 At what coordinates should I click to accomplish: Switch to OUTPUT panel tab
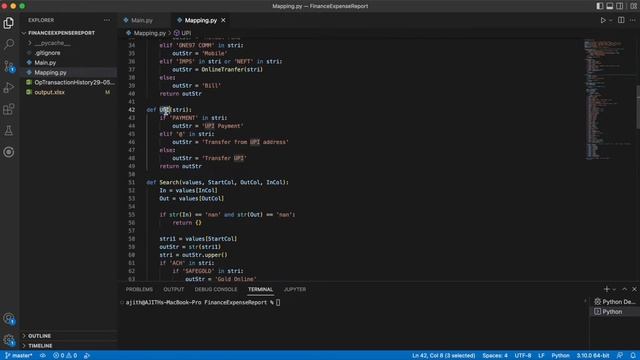click(x=173, y=289)
